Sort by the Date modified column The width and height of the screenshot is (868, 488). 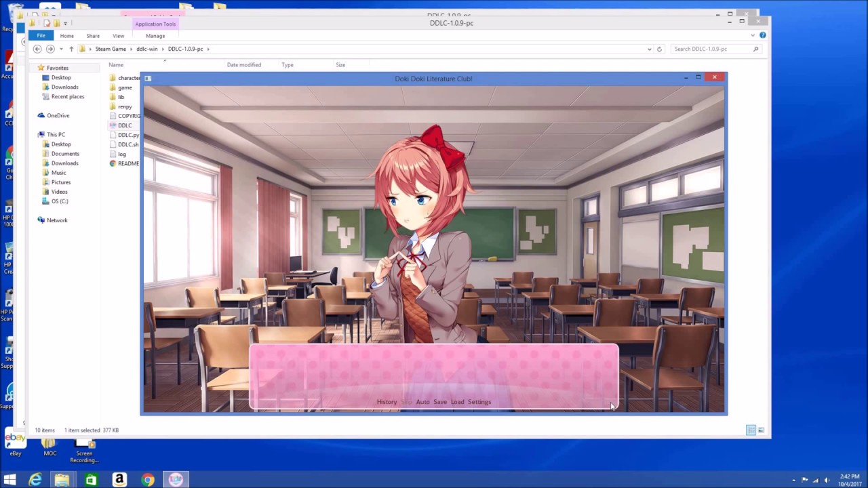[x=244, y=65]
